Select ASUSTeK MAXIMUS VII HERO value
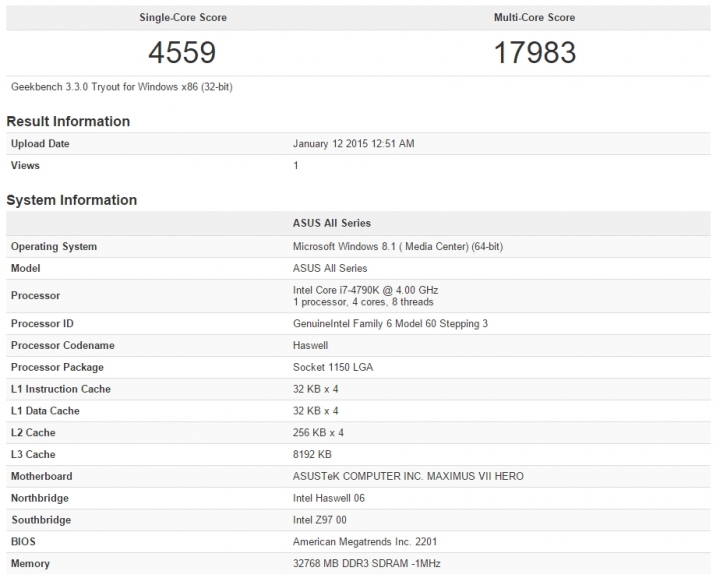This screenshot has height=578, width=720. (408, 476)
